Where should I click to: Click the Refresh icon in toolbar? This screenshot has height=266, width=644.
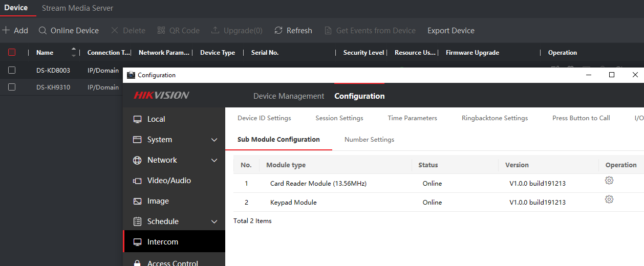pos(278,31)
